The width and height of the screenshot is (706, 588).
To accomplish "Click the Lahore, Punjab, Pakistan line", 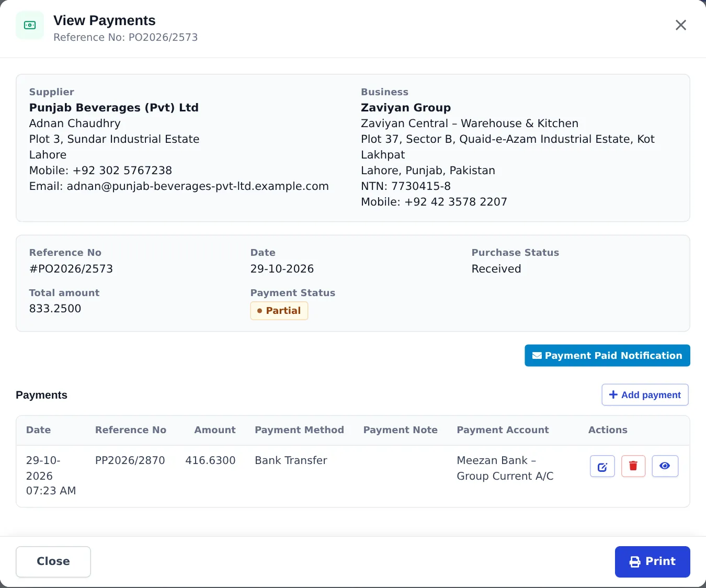I will [428, 171].
